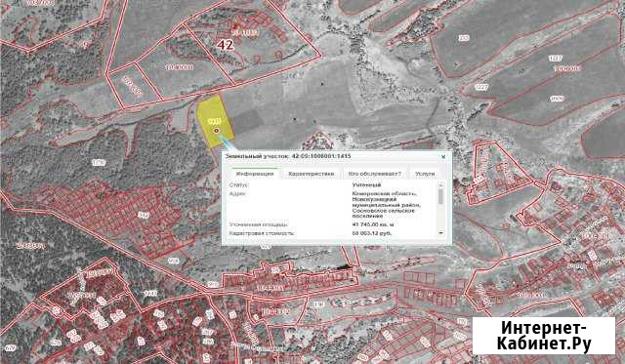Open the Кто обслуживает? tab
The width and height of the screenshot is (625, 364).
tap(375, 174)
